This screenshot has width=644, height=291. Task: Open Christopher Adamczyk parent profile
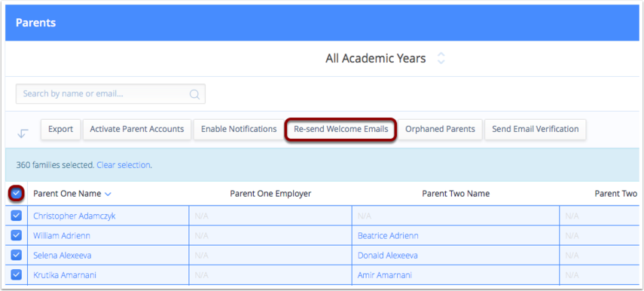(x=75, y=216)
